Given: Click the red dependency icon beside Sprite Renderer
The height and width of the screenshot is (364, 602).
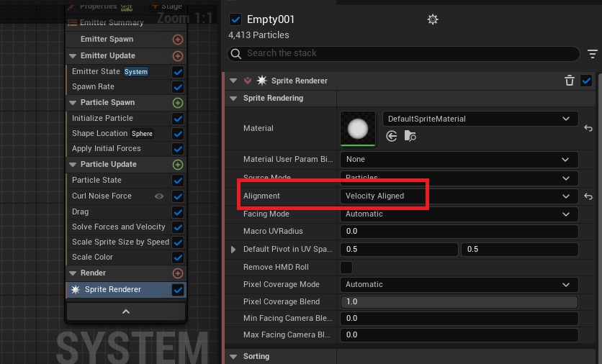Looking at the screenshot, I should [x=248, y=81].
